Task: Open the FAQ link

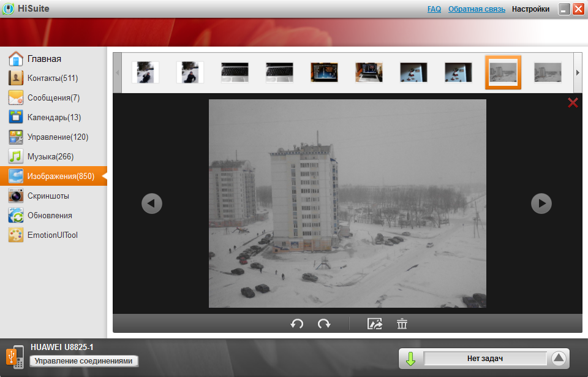Action: pos(434,9)
